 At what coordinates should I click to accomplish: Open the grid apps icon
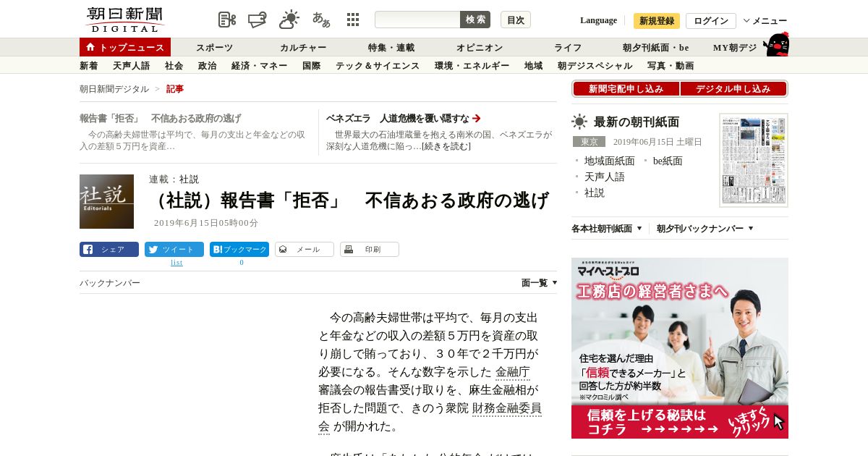click(x=353, y=20)
